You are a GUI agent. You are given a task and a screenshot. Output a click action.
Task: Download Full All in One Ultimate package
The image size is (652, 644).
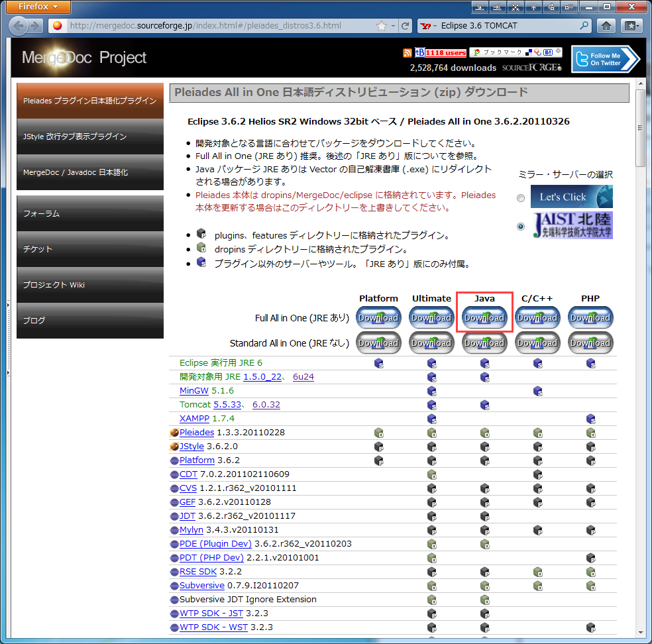pos(431,317)
